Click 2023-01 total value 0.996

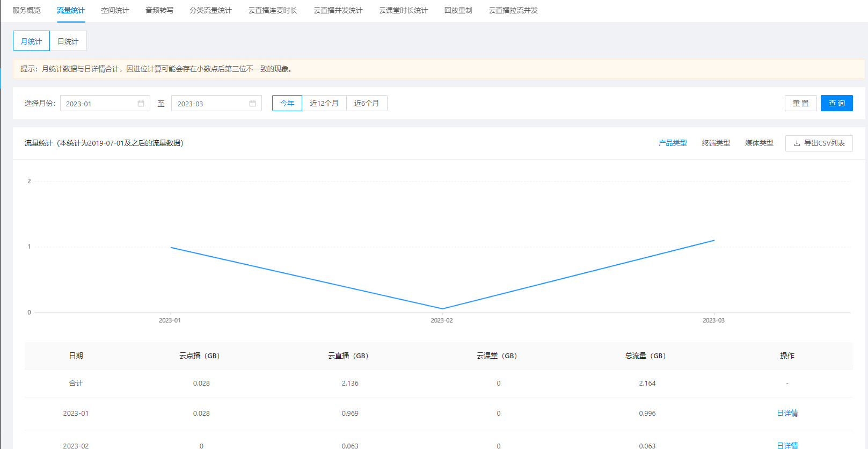647,413
